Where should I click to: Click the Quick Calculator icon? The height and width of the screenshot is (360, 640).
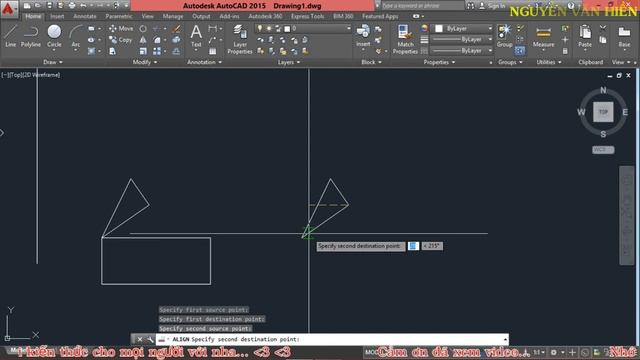coord(565,51)
